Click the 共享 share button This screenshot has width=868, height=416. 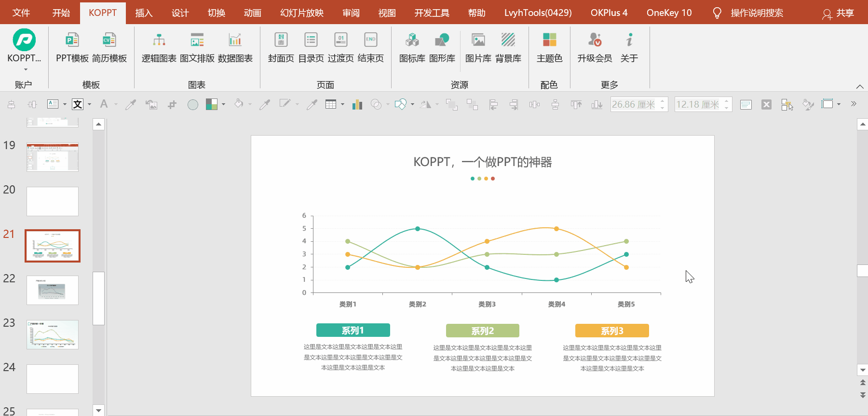[x=838, y=13]
